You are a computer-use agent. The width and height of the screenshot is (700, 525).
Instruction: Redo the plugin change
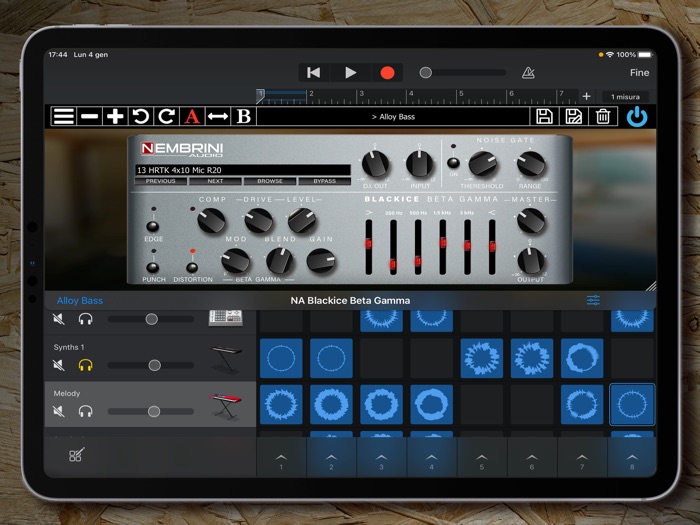tap(167, 117)
